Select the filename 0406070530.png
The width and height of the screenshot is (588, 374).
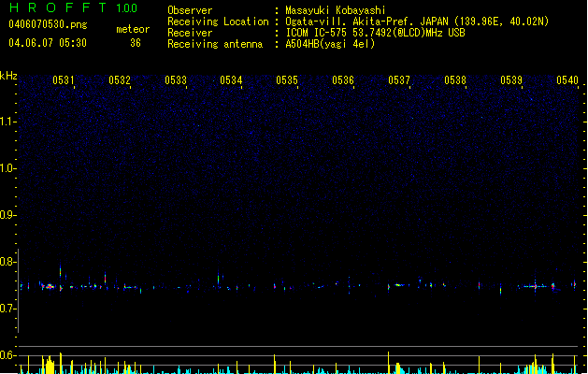pos(48,24)
